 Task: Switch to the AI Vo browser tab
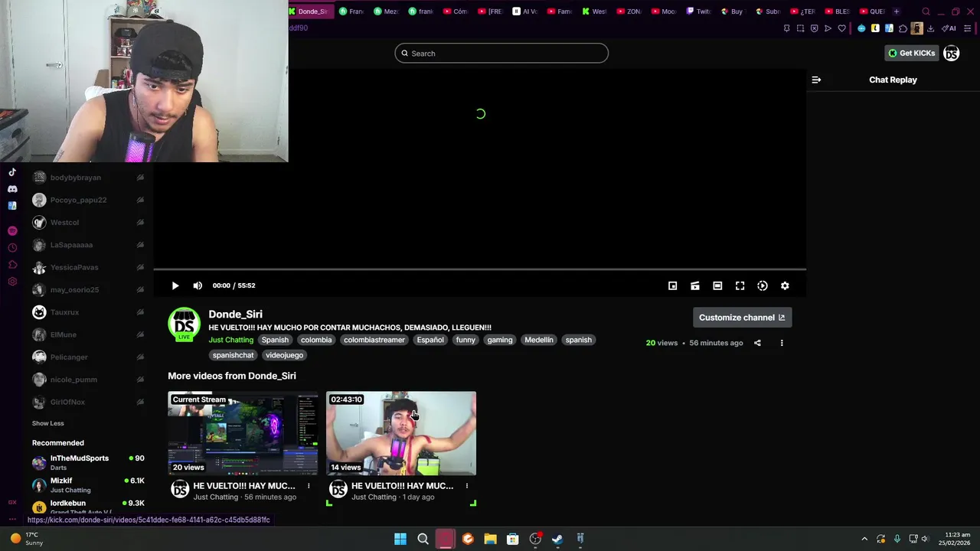[525, 11]
